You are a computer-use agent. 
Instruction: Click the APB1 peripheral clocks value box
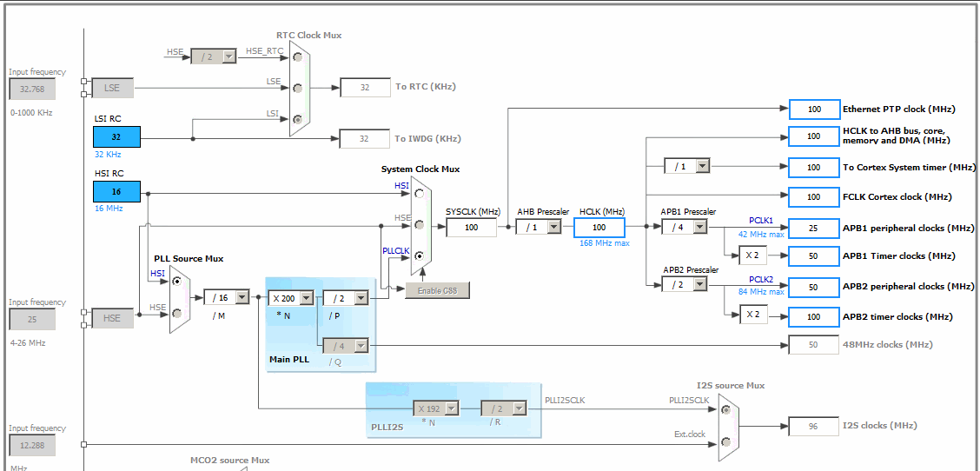[814, 229]
